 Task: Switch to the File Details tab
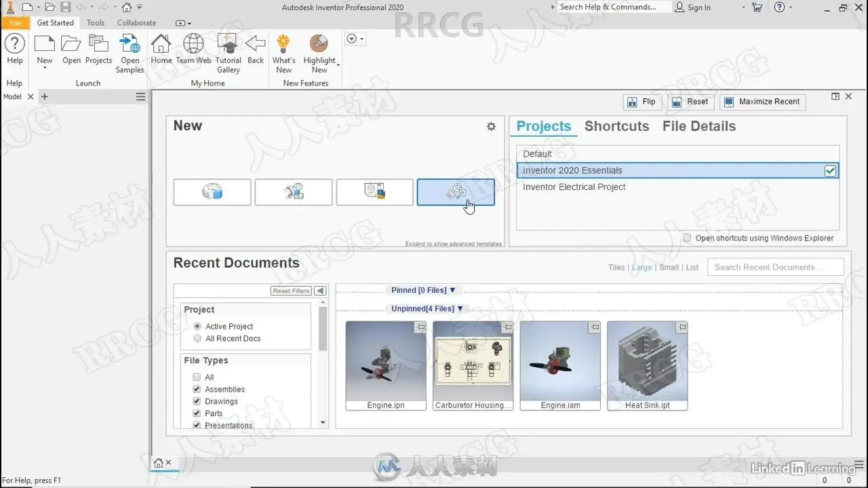coord(699,126)
